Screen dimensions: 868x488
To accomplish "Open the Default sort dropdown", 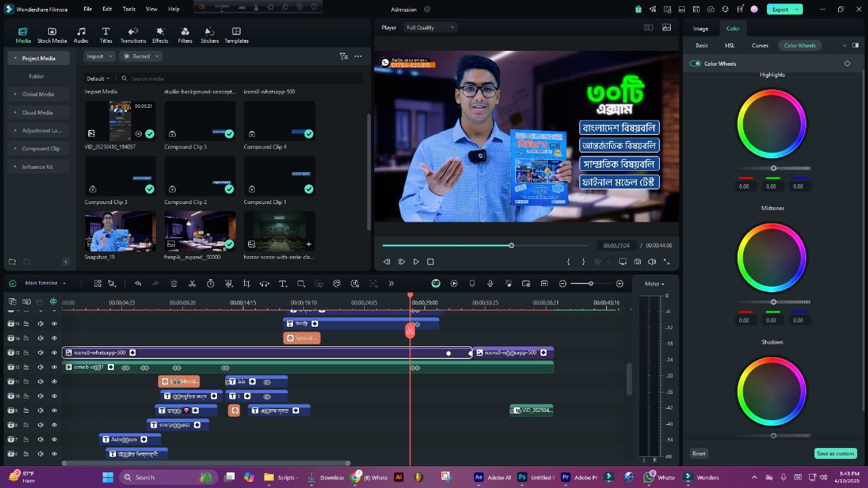I will (98, 79).
